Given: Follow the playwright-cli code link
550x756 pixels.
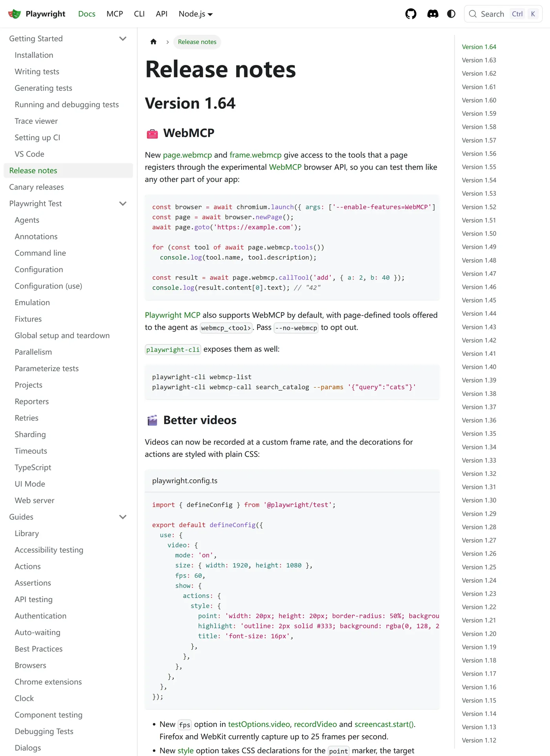Looking at the screenshot, I should coord(173,350).
